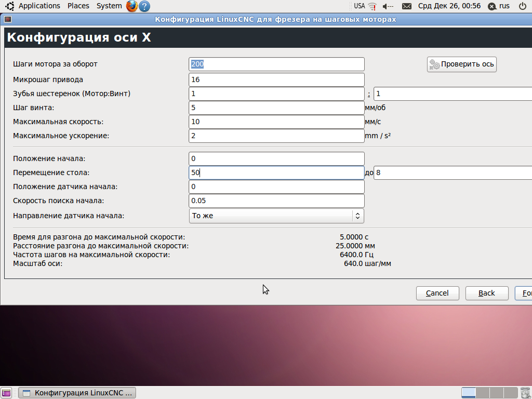Open the rus user session indicator
Screen dimensions: 532x399
click(x=499, y=6)
